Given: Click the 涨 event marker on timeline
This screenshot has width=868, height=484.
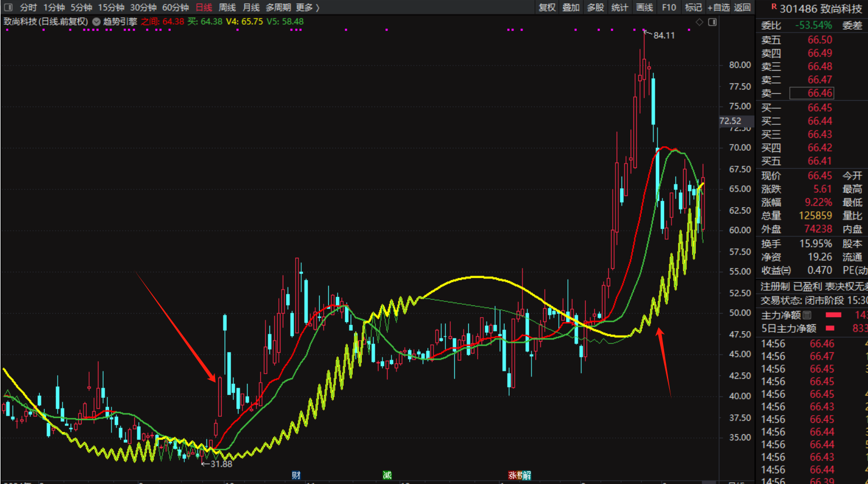Looking at the screenshot, I should pyautogui.click(x=512, y=475).
